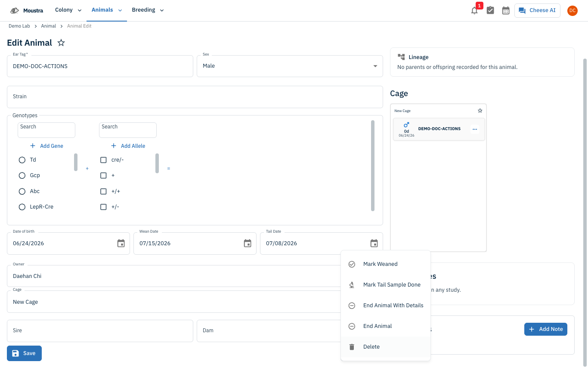The height and width of the screenshot is (368, 588).
Task: Click the checkmark icon beside Mark Weaned
Action: [x=352, y=264]
